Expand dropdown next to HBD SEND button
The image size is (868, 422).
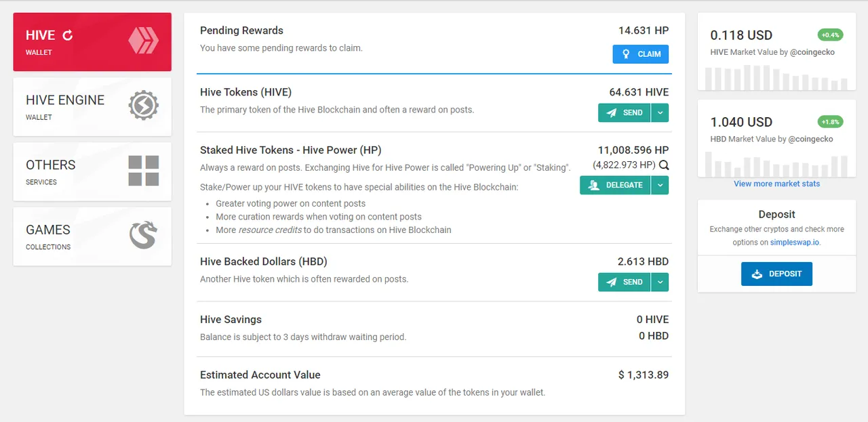[660, 282]
